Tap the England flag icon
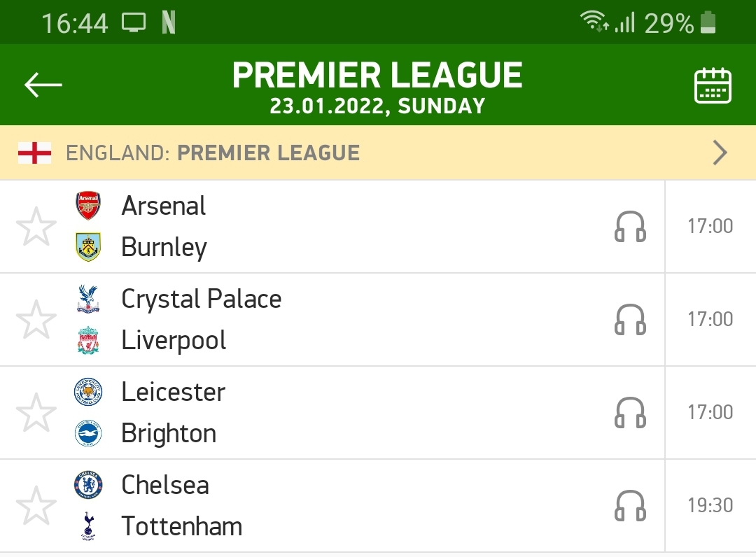The image size is (756, 557). (34, 153)
